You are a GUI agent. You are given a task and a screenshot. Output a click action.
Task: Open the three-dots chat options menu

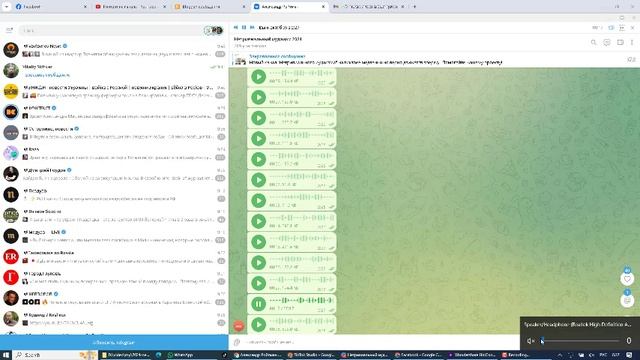[632, 42]
